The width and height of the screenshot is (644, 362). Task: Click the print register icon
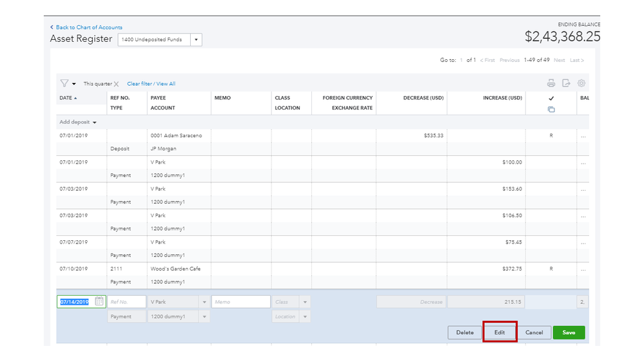pyautogui.click(x=551, y=83)
